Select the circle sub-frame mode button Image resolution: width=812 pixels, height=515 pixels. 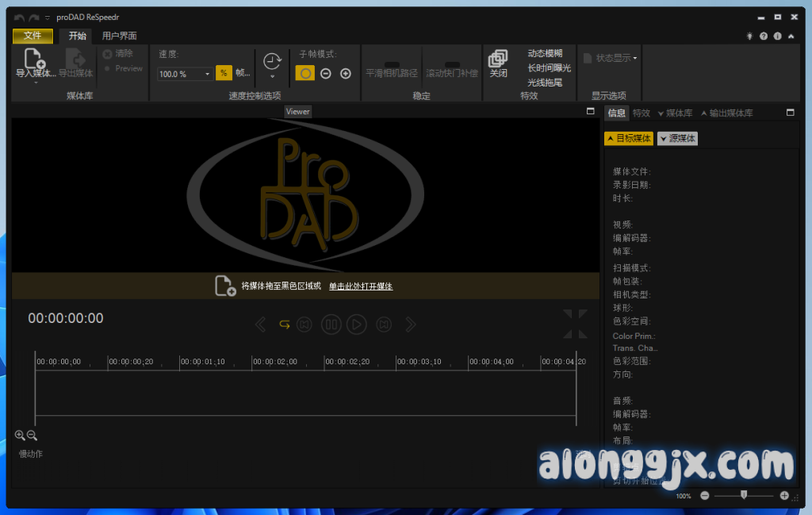pos(304,73)
